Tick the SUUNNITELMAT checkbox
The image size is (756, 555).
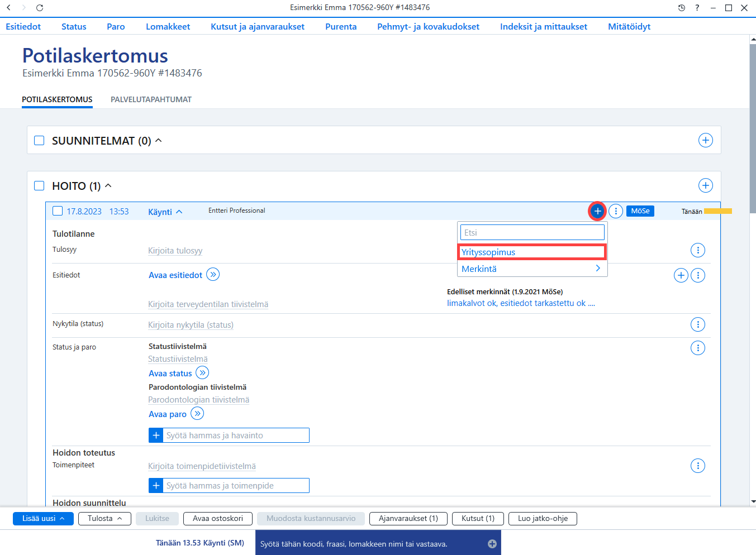click(x=39, y=140)
